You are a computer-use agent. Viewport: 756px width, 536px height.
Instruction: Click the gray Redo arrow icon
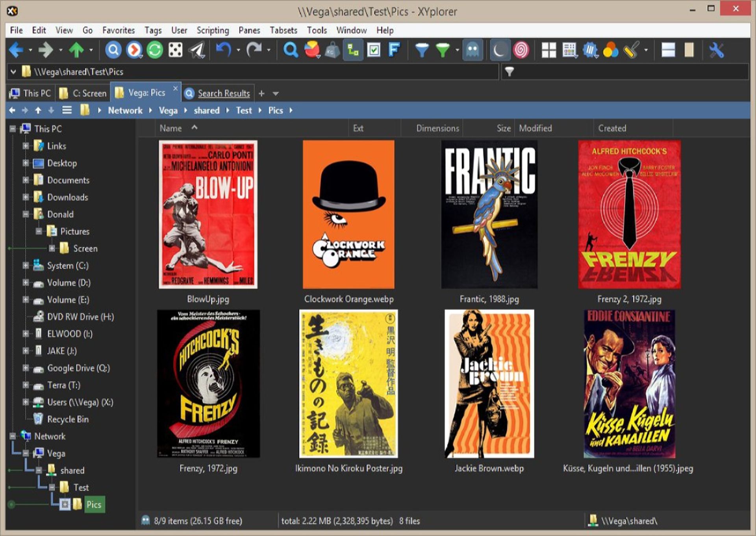point(254,50)
